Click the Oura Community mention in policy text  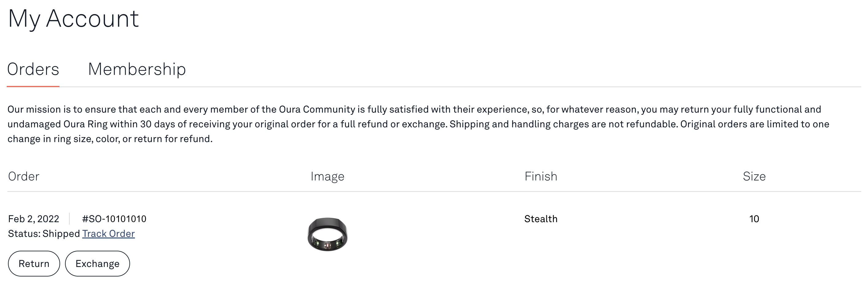(317, 109)
